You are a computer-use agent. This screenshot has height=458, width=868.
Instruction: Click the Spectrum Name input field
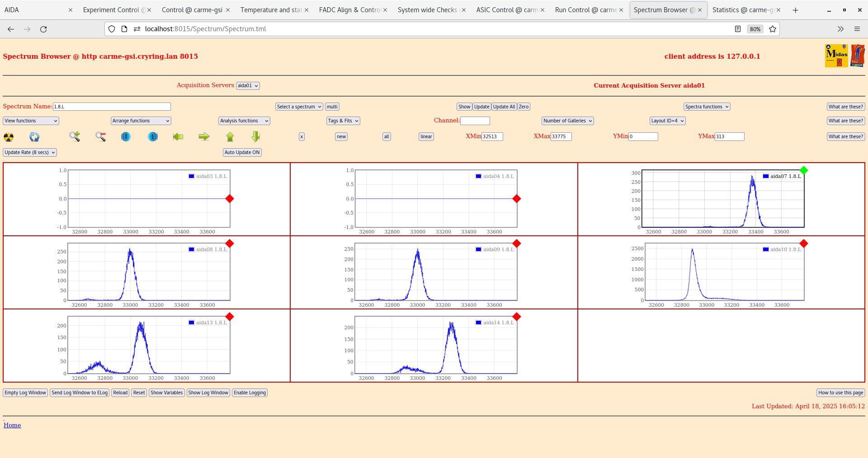coord(112,107)
